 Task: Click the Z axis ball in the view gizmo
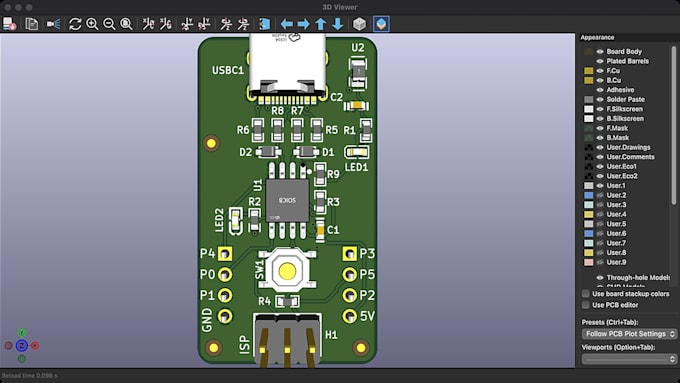click(22, 346)
